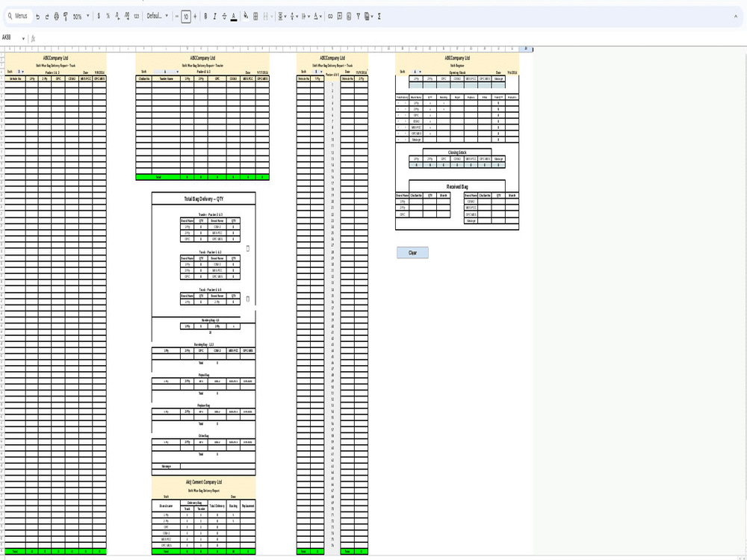Click the Decrease decimal places icon
This screenshot has width=747, height=560.
point(117,16)
